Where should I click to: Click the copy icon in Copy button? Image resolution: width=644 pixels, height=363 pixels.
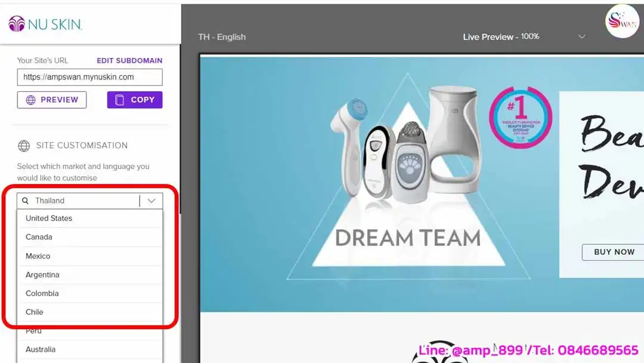click(x=120, y=100)
